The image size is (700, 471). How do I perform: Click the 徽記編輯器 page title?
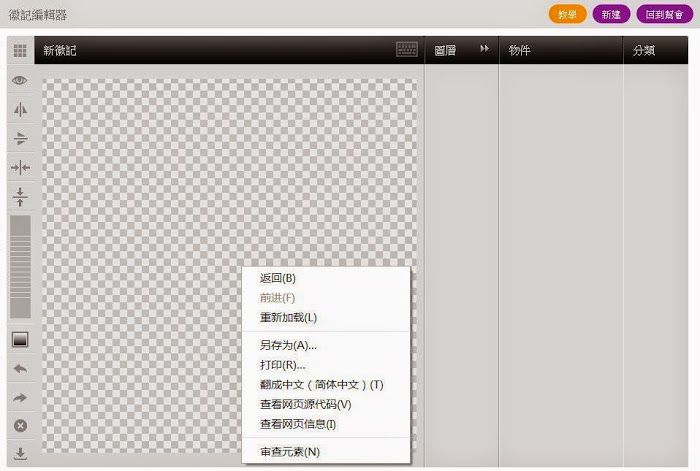point(38,15)
